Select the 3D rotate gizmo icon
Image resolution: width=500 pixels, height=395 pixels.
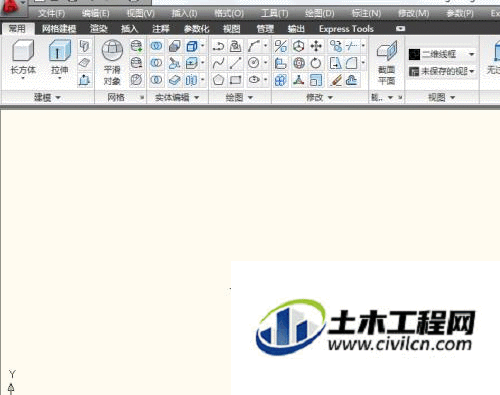pos(298,63)
